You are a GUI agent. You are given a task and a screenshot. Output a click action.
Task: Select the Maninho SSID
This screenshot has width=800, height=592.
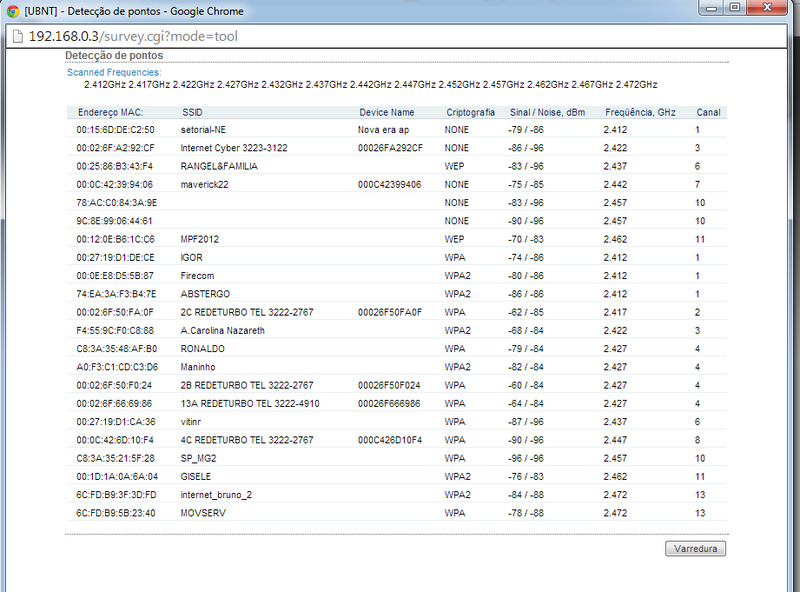tap(198, 367)
